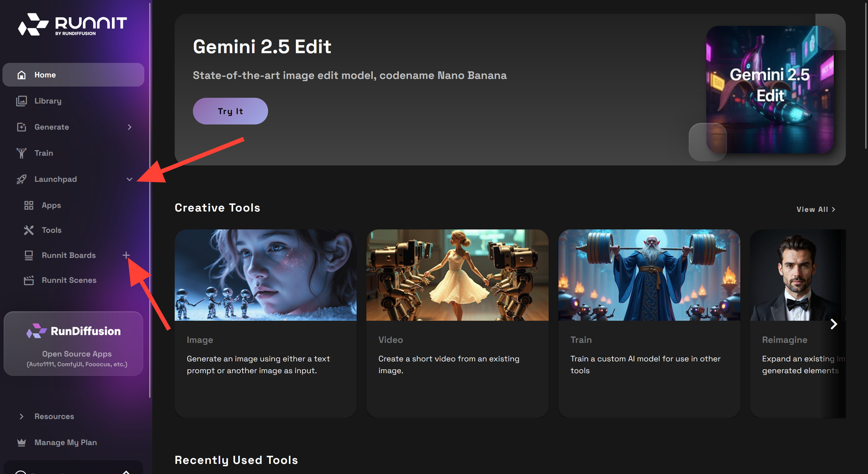Viewport: 868px width, 474px height.
Task: Click the Train weightlifter icon
Action: coord(22,153)
